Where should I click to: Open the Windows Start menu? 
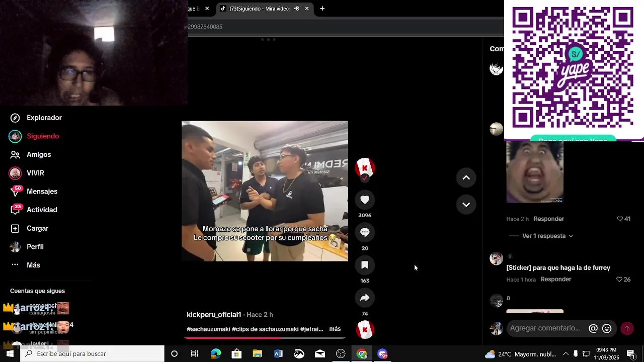tap(10, 354)
